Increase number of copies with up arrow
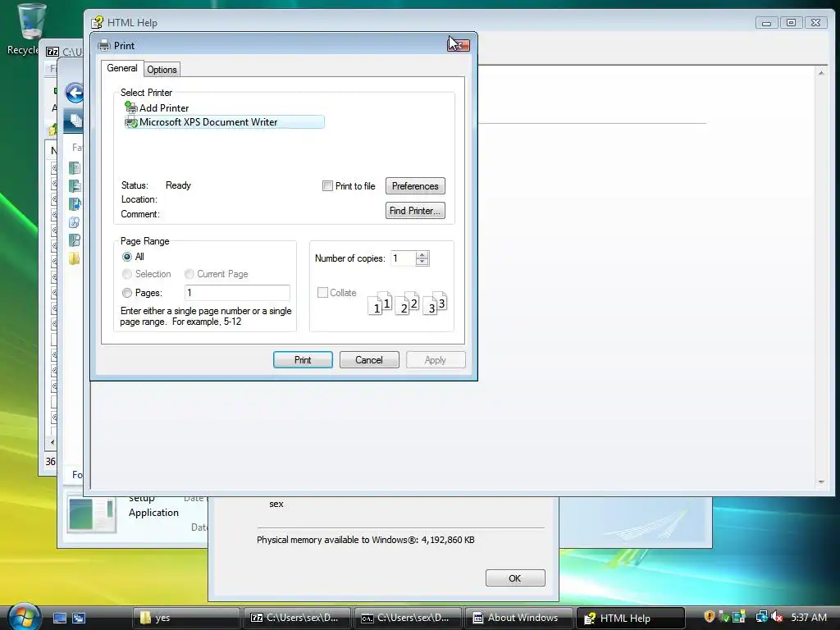The image size is (840, 630). (422, 255)
